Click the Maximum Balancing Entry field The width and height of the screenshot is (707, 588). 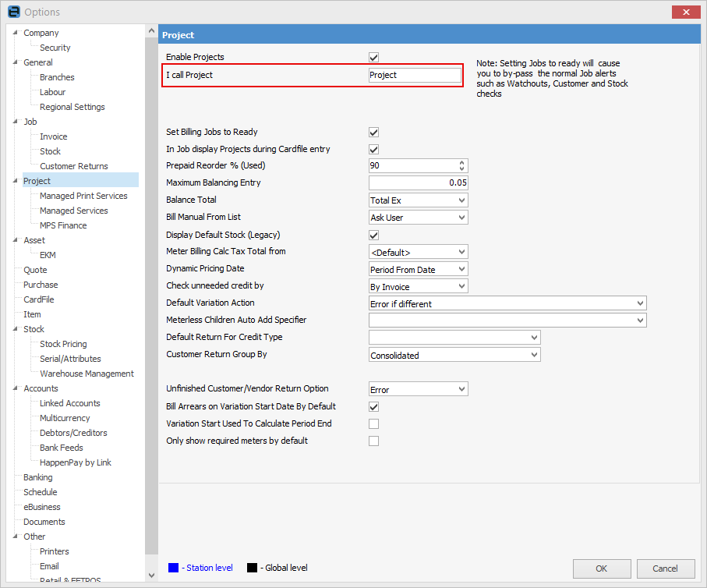[419, 182]
